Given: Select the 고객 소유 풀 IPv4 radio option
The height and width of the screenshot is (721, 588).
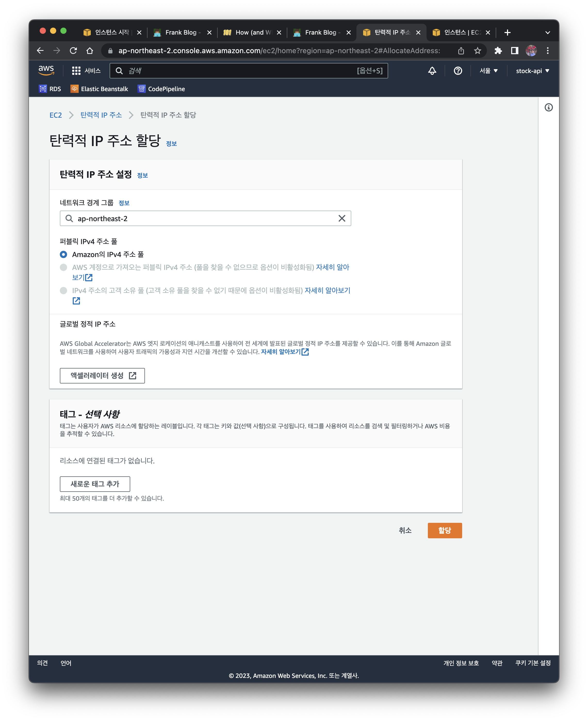Looking at the screenshot, I should pyautogui.click(x=63, y=291).
